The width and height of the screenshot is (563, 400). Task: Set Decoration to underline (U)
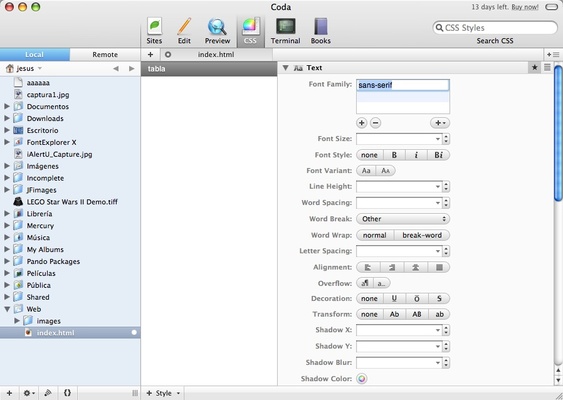[394, 298]
